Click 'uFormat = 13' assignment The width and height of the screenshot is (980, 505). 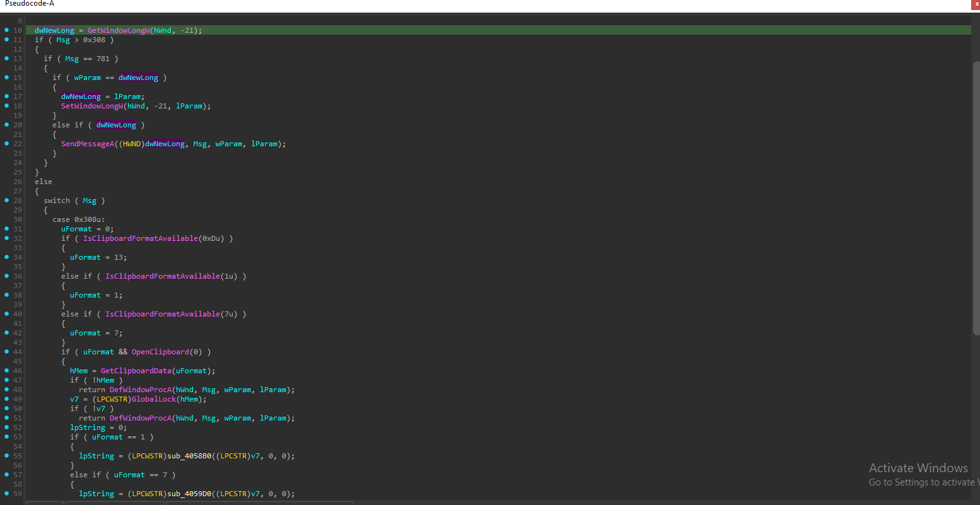click(x=98, y=257)
